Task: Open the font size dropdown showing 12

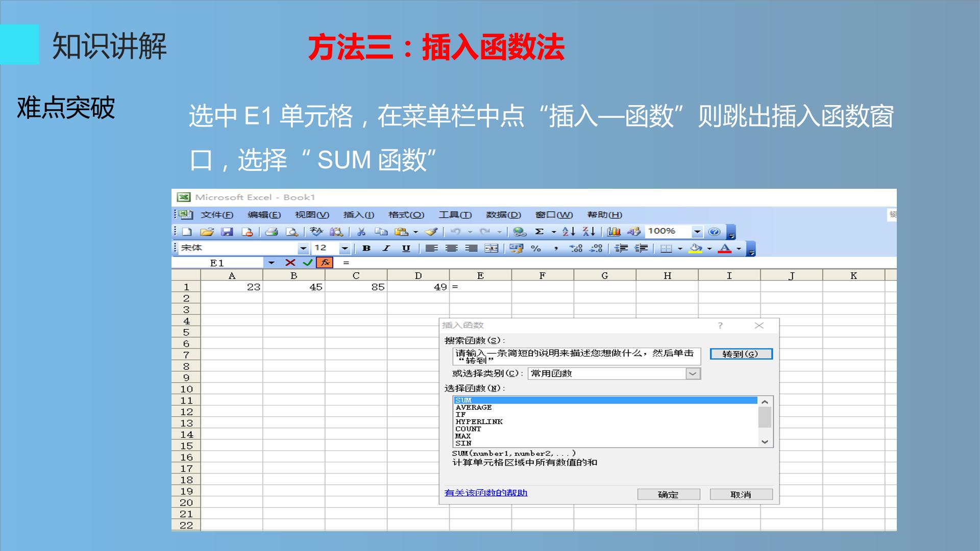Action: click(345, 248)
